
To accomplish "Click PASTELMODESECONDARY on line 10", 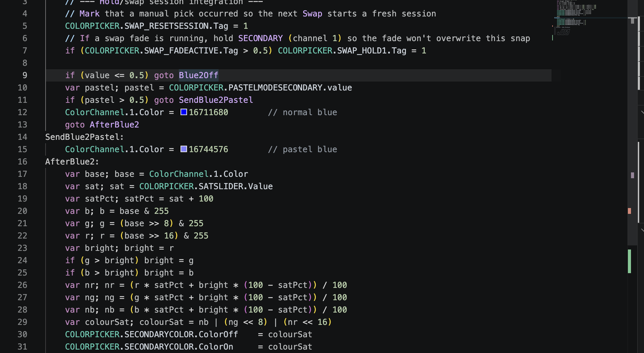I will tap(275, 88).
